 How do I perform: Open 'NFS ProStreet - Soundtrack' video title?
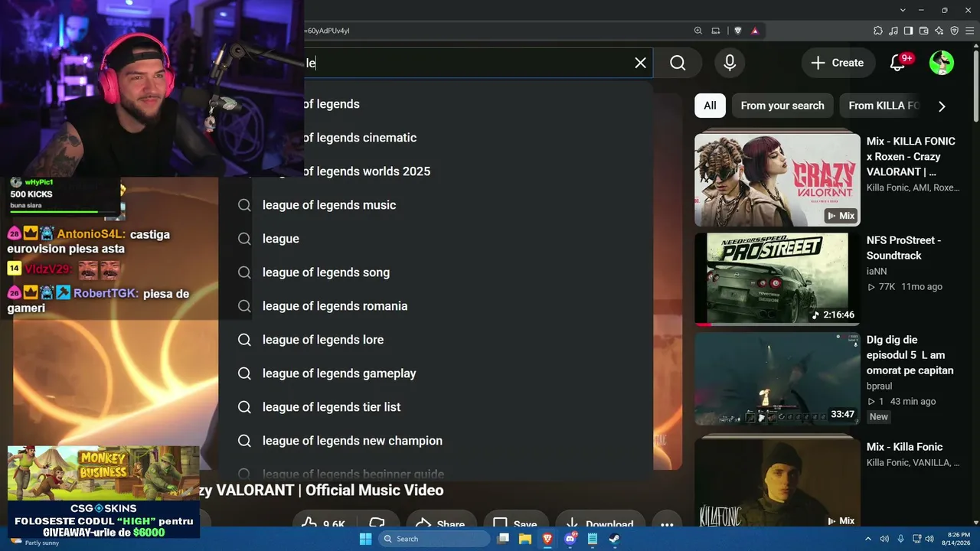(904, 248)
